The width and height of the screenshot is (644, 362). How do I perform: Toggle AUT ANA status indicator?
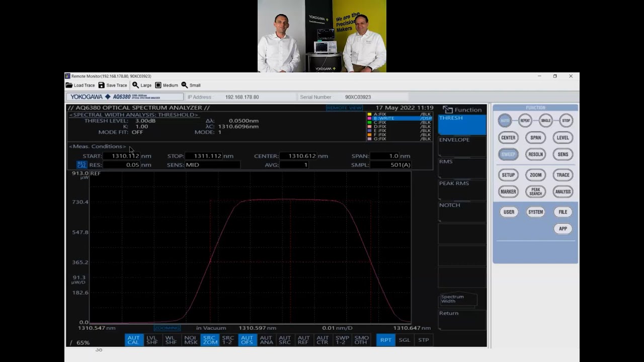point(266,340)
